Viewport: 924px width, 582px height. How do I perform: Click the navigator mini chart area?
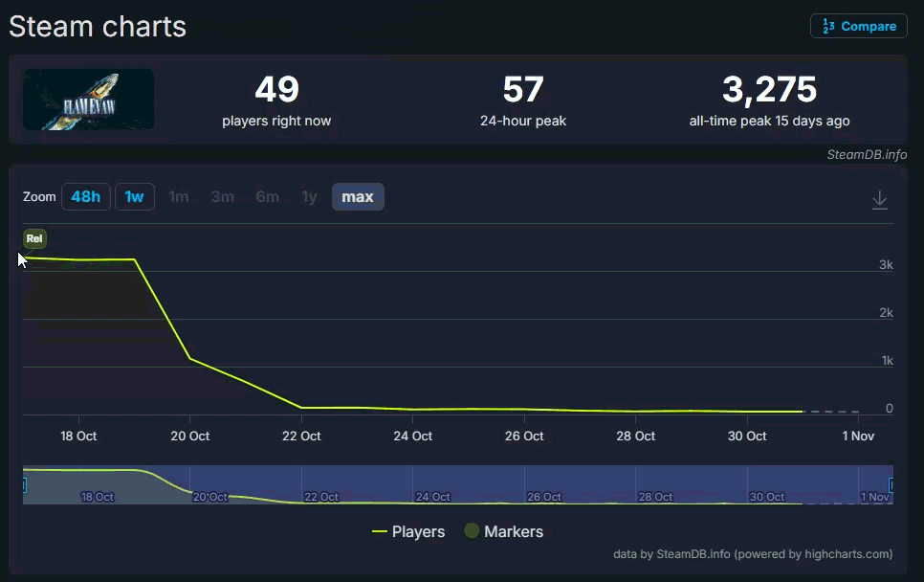458,484
